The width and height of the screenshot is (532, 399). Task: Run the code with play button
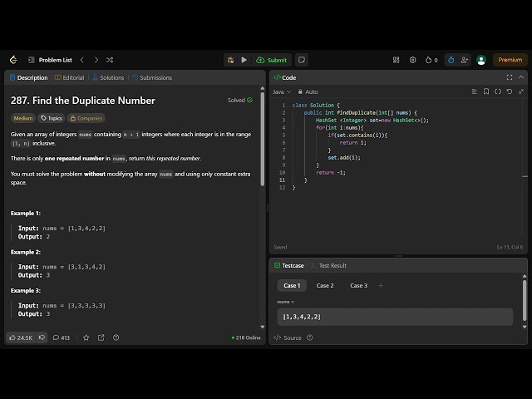click(x=244, y=60)
